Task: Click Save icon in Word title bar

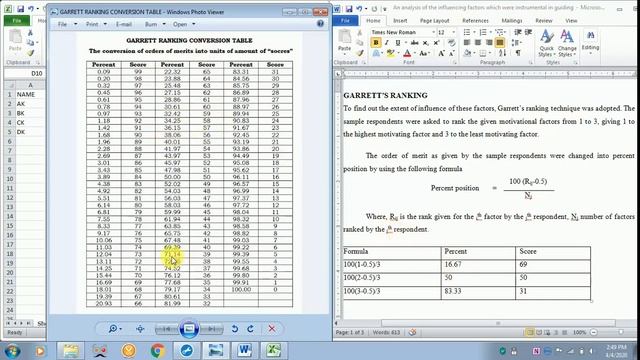Action: (349, 9)
